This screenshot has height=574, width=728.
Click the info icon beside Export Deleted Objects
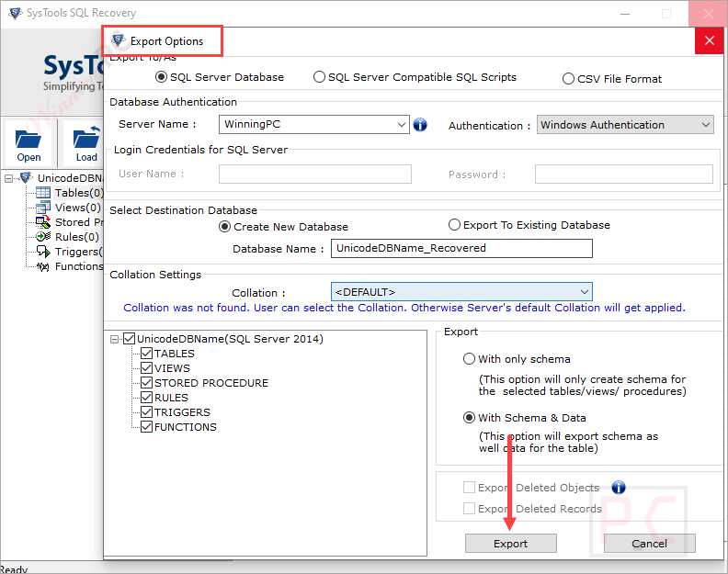coord(619,488)
